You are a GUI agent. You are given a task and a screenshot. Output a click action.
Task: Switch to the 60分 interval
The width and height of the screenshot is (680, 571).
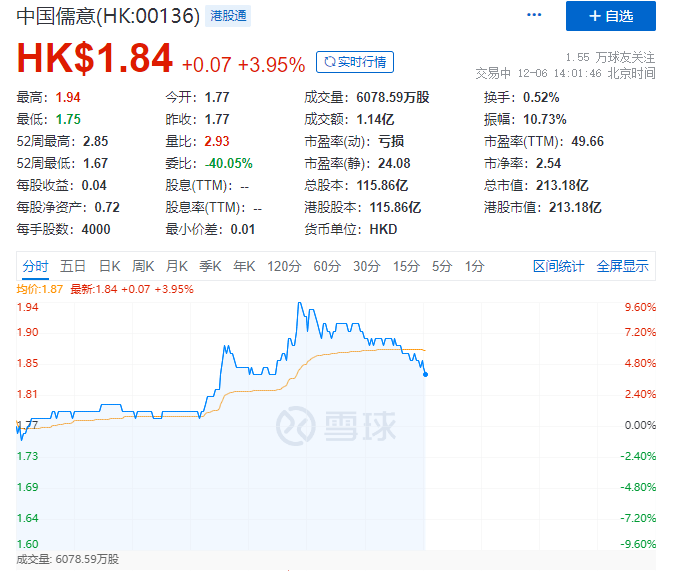pyautogui.click(x=327, y=266)
